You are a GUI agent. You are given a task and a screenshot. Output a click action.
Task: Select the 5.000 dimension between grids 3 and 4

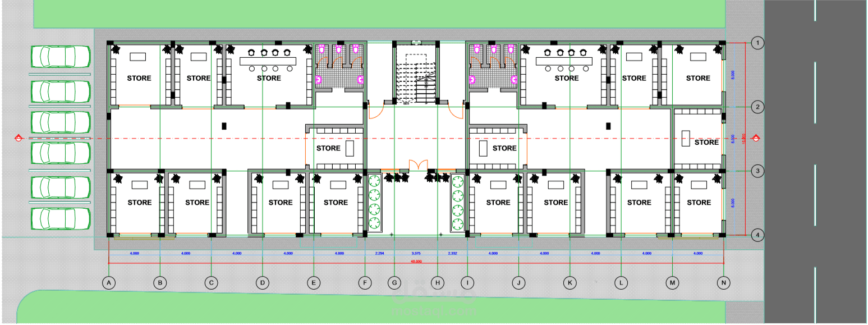point(733,203)
